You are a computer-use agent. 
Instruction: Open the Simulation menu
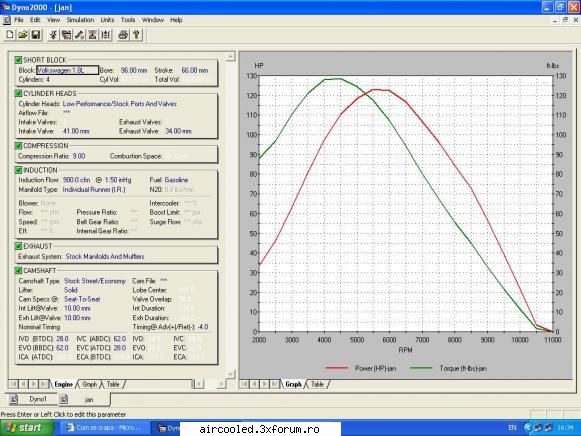[80, 20]
